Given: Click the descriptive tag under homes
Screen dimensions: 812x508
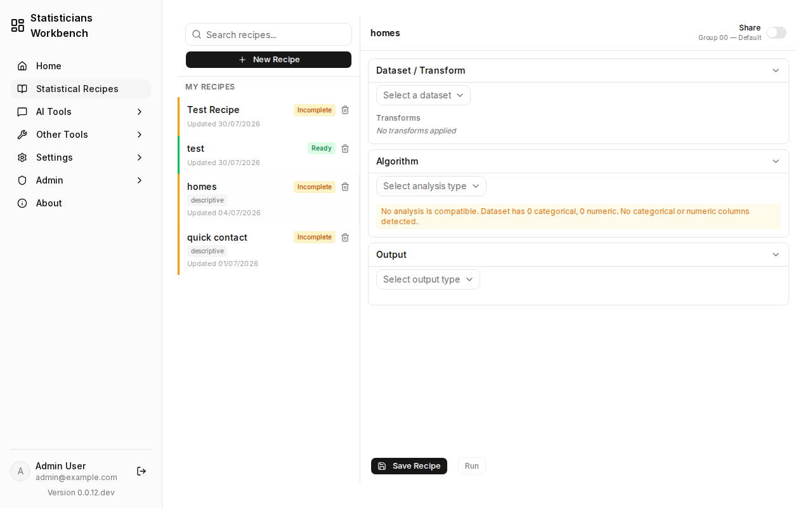Looking at the screenshot, I should (207, 200).
